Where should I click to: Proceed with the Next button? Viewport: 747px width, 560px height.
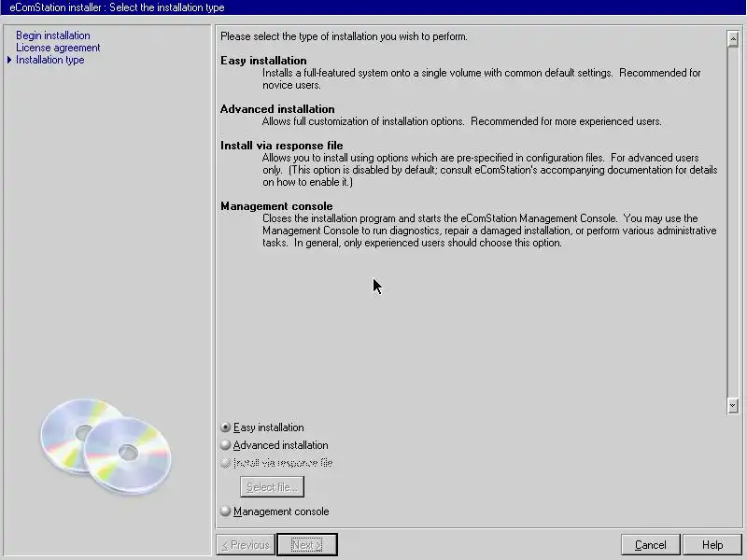coord(307,544)
